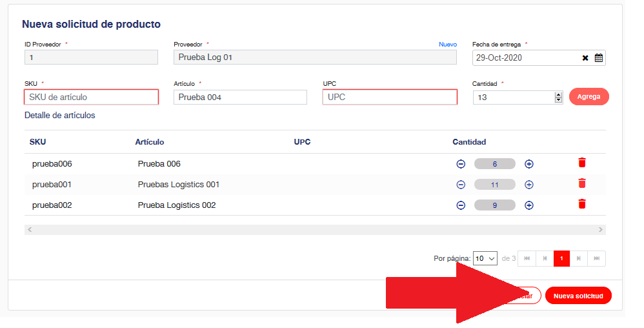This screenshot has width=644, height=328.
Task: Increment quantity of Pruebas Logistics 001
Action: coord(529,185)
